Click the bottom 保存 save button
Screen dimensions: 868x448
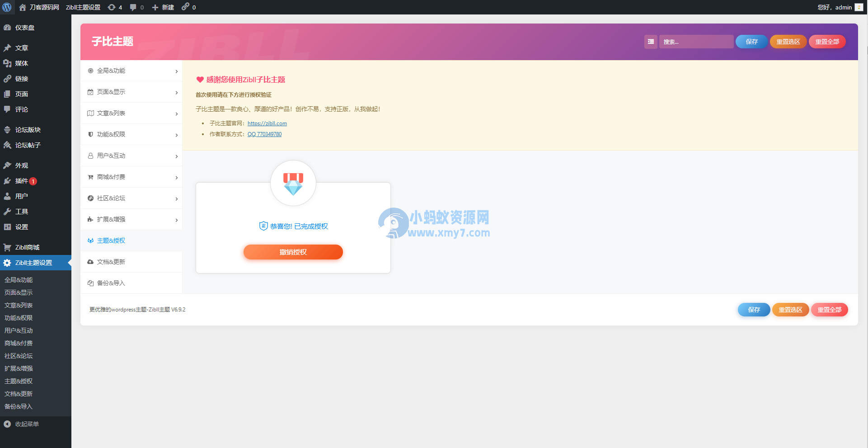754,310
